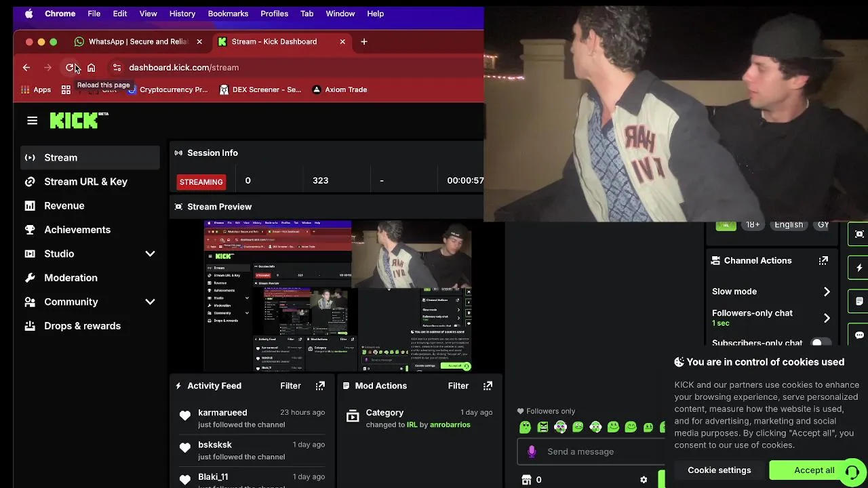
Task: Open Chrome's History menu
Action: tap(182, 14)
